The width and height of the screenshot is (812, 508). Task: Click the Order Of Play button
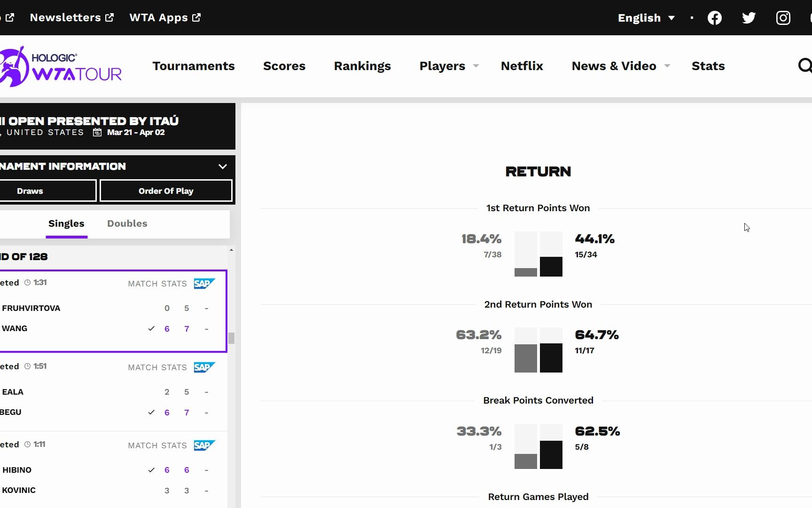[x=166, y=191]
